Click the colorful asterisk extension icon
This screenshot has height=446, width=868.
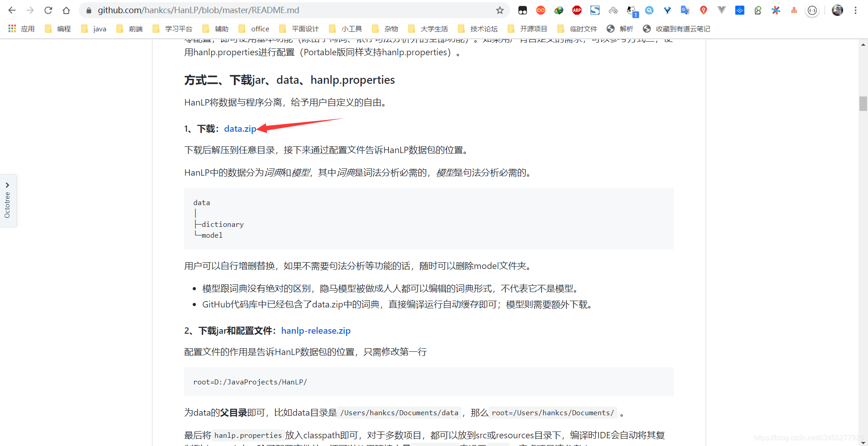pyautogui.click(x=776, y=10)
